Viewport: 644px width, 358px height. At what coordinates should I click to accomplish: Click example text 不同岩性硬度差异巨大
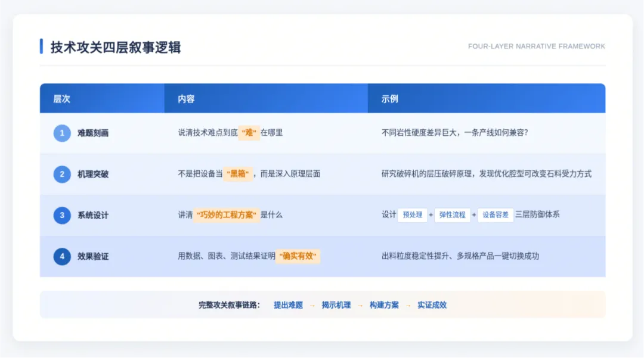419,132
